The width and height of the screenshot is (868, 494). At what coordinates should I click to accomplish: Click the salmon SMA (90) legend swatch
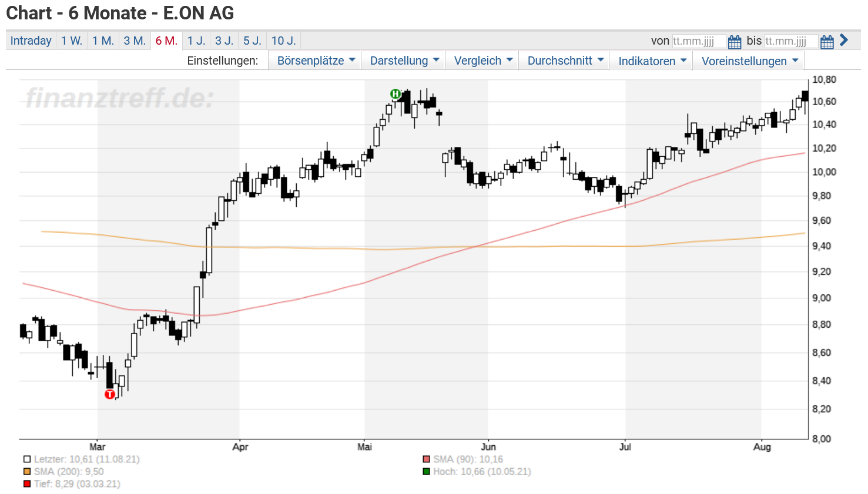point(427,459)
